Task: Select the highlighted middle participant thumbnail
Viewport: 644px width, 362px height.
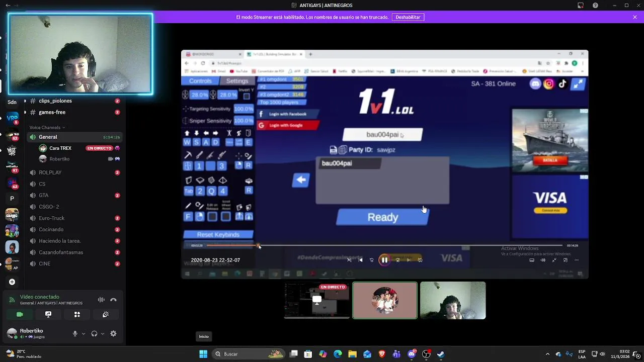Action: (x=385, y=301)
